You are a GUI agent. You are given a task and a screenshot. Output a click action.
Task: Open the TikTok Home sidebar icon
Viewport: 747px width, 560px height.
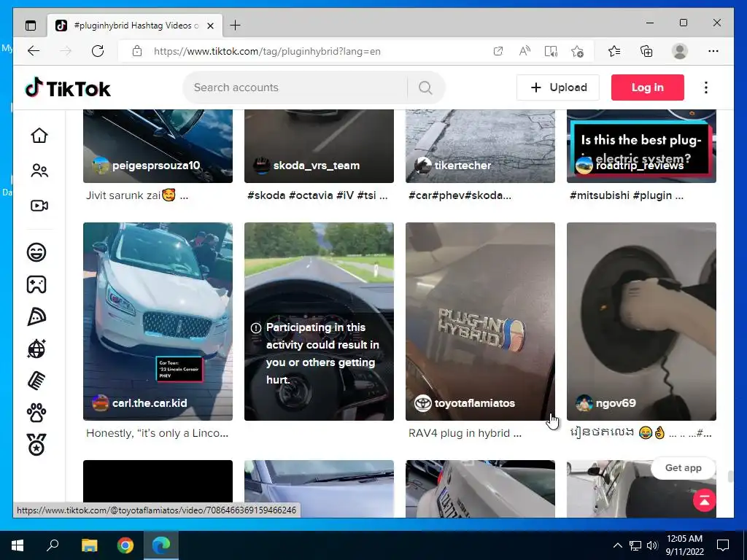[x=39, y=136]
